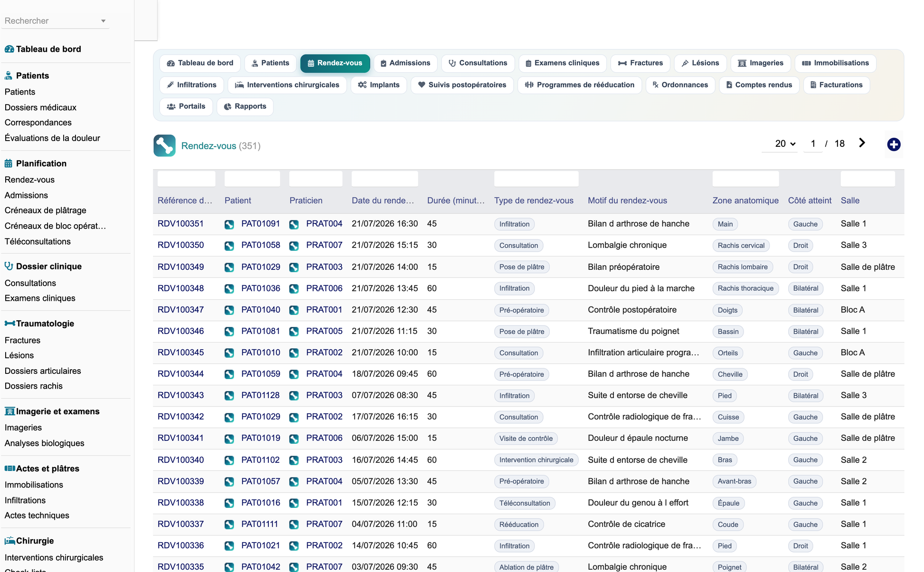This screenshot has height=572, width=924.
Task: Click Référence filter input field
Action: click(x=186, y=179)
